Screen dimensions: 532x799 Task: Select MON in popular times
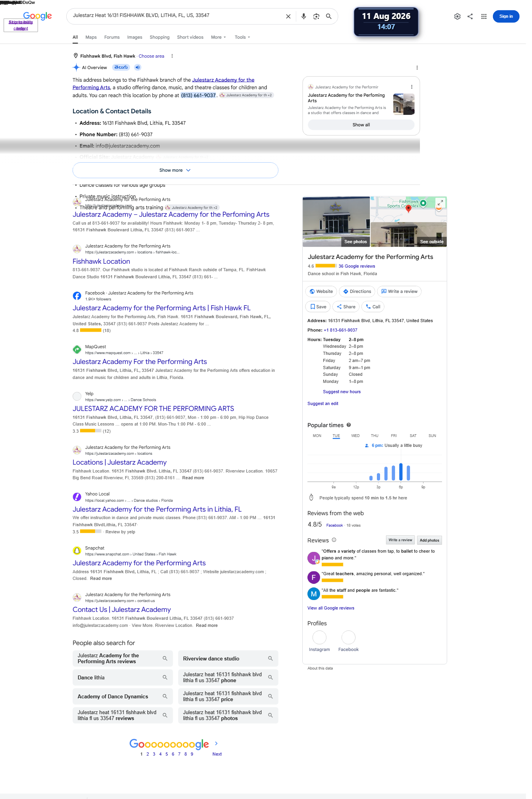pos(317,436)
